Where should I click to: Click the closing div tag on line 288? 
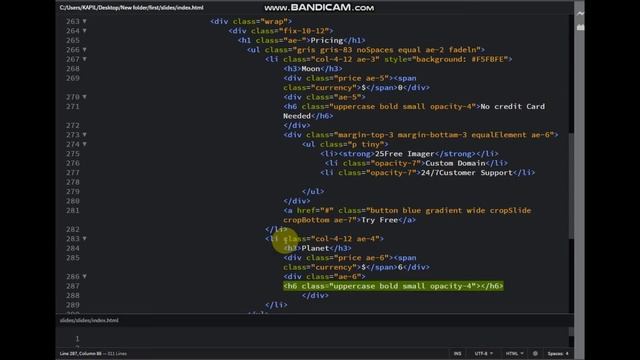tap(315, 296)
